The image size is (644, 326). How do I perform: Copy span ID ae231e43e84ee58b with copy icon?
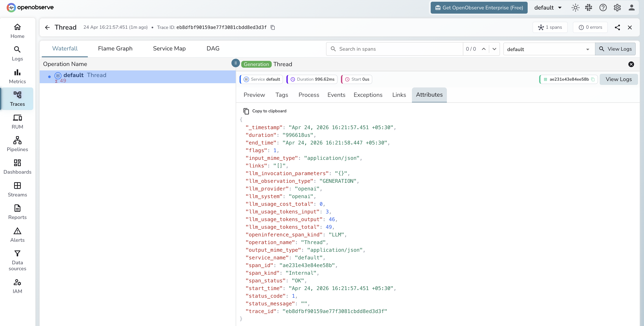tap(593, 79)
